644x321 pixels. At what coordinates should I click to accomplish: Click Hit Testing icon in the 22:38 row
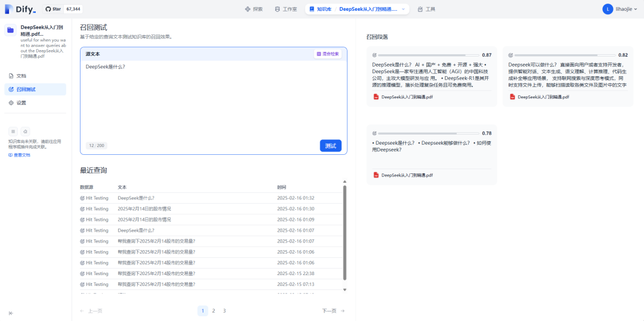[x=82, y=273]
